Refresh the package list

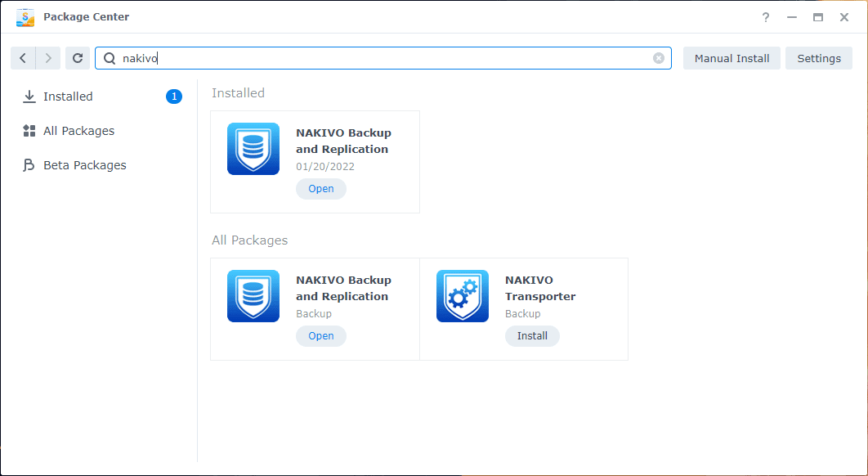(x=78, y=58)
